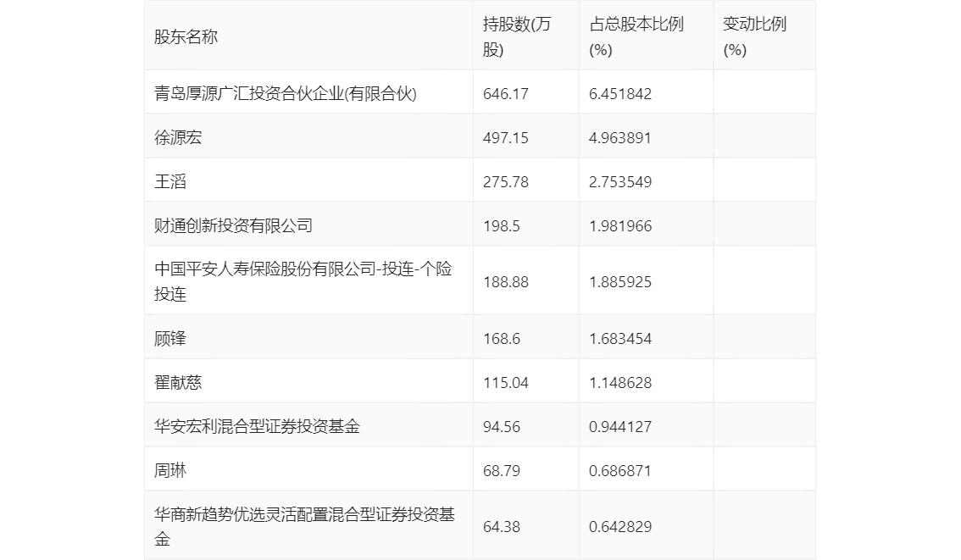Click shareholding value 497.15
The width and height of the screenshot is (961, 560).
(x=506, y=138)
